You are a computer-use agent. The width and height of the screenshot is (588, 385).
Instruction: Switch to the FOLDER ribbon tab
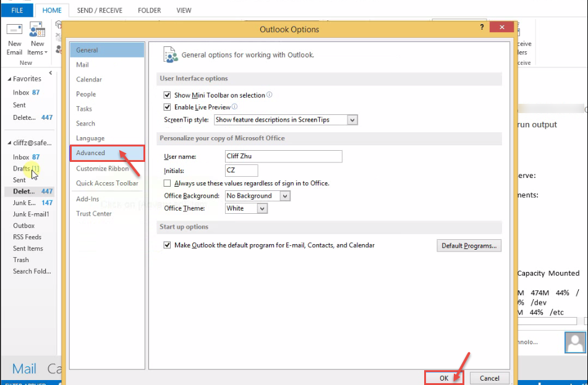click(x=149, y=11)
